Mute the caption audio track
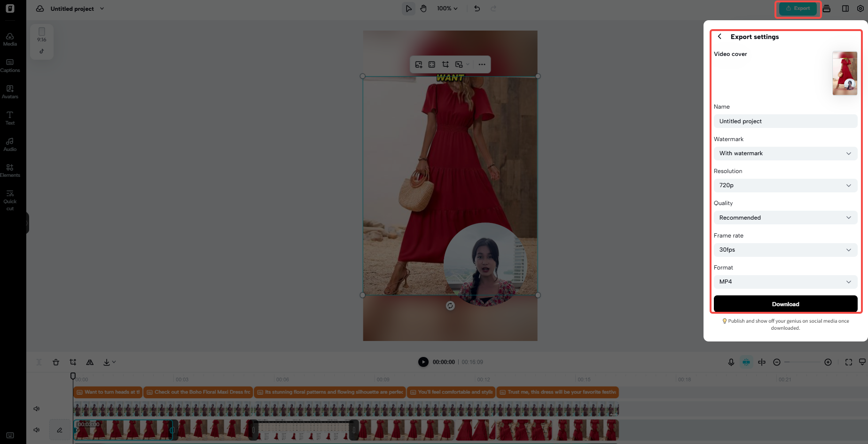The image size is (868, 444). point(36,408)
